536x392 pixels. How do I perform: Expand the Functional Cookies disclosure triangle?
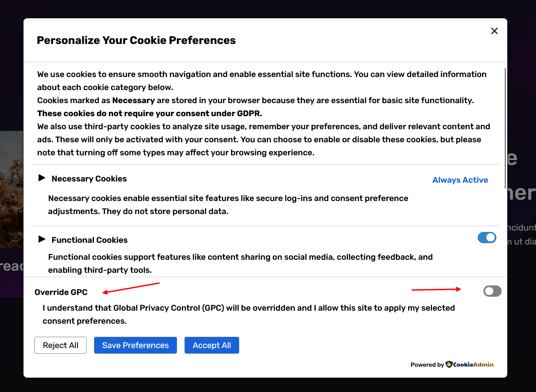pos(42,239)
